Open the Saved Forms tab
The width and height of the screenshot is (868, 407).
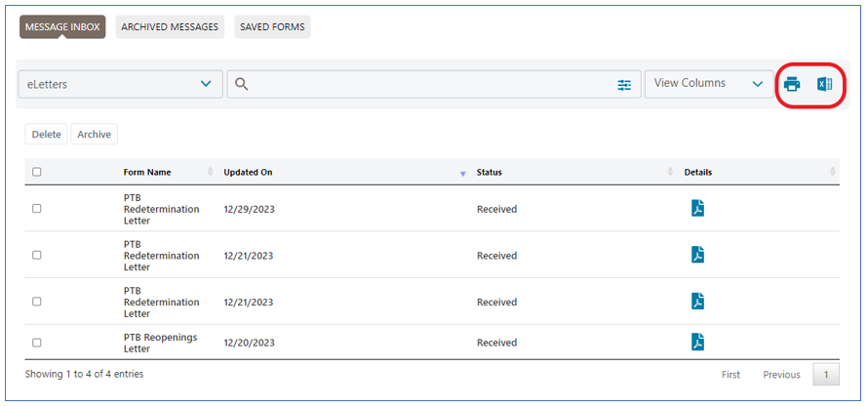click(x=272, y=27)
